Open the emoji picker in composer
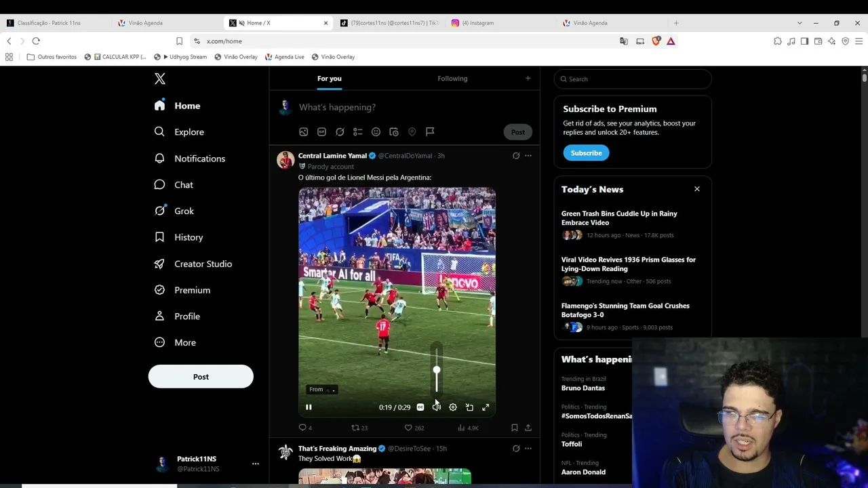Screen dimensions: 868x488 click(x=376, y=131)
